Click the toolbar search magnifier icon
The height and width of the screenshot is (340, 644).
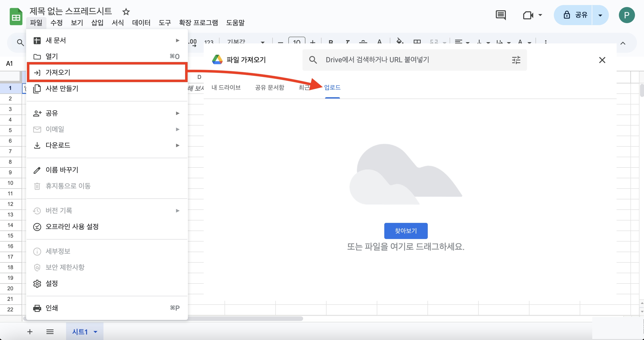click(20, 42)
